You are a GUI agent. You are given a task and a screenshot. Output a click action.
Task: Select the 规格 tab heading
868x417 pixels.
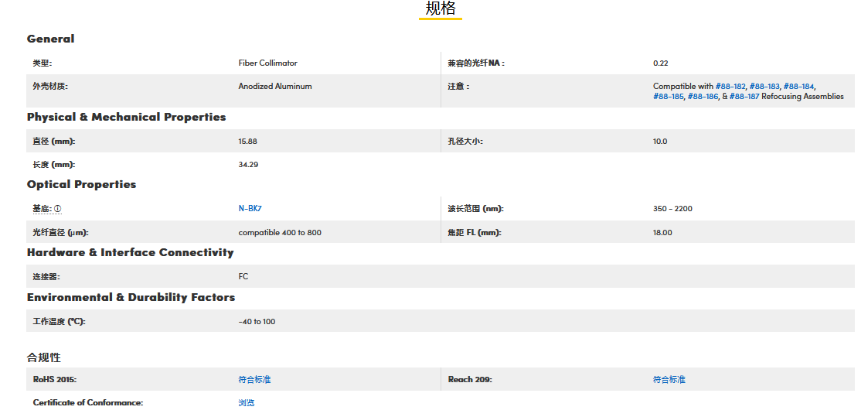point(441,9)
